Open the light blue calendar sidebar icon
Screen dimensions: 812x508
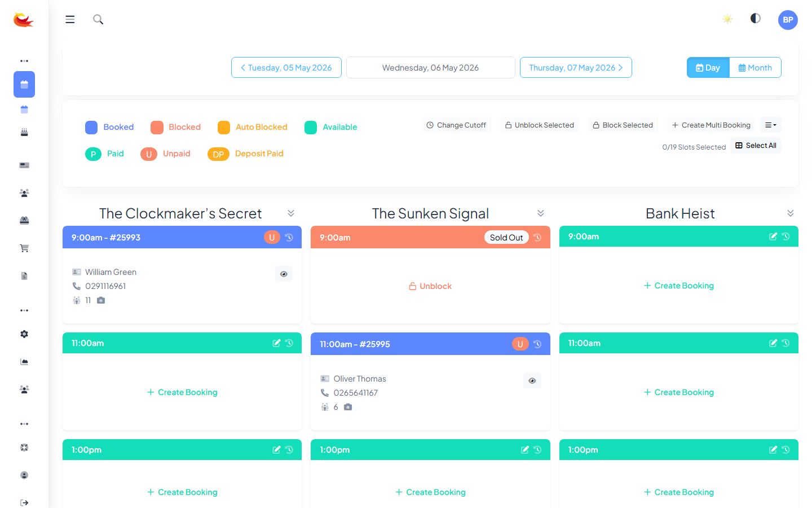pyautogui.click(x=24, y=110)
